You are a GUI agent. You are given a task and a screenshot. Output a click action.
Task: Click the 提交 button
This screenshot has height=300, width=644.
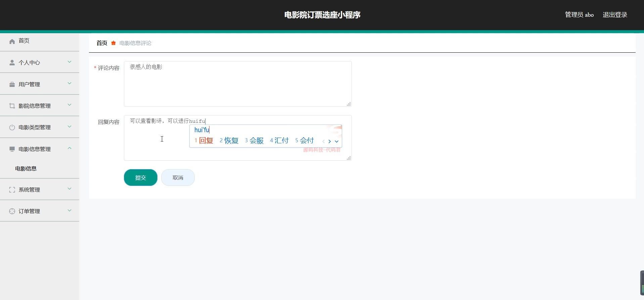click(141, 178)
